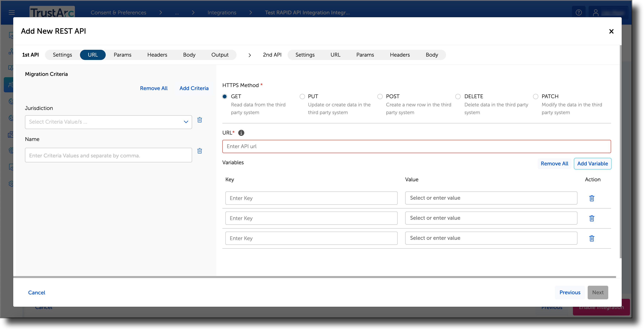
Task: Open 2nd API Headers tab
Action: click(x=400, y=55)
